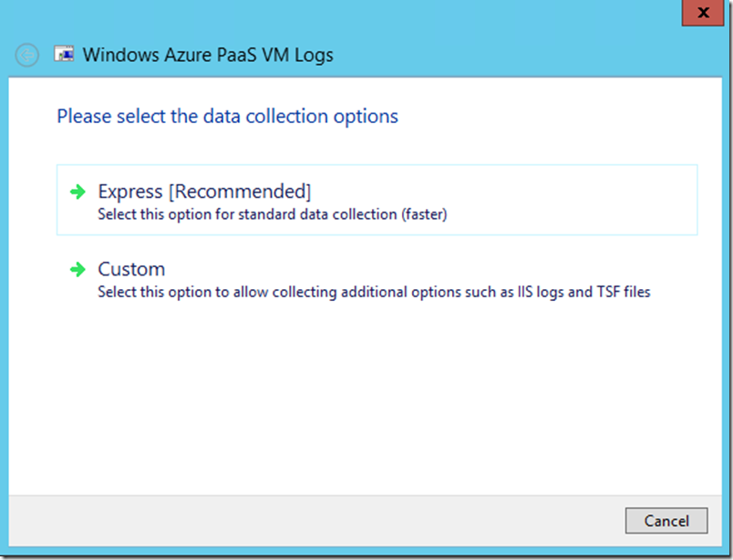Screen dimensions: 733x560
Task: Click the Cancel button
Action: tap(666, 521)
